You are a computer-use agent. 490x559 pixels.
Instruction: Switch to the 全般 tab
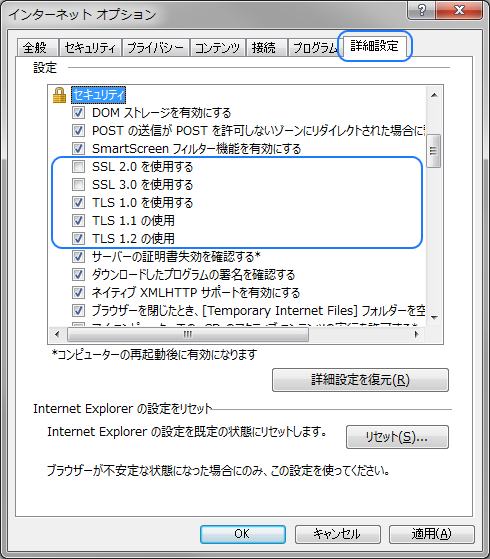35,47
